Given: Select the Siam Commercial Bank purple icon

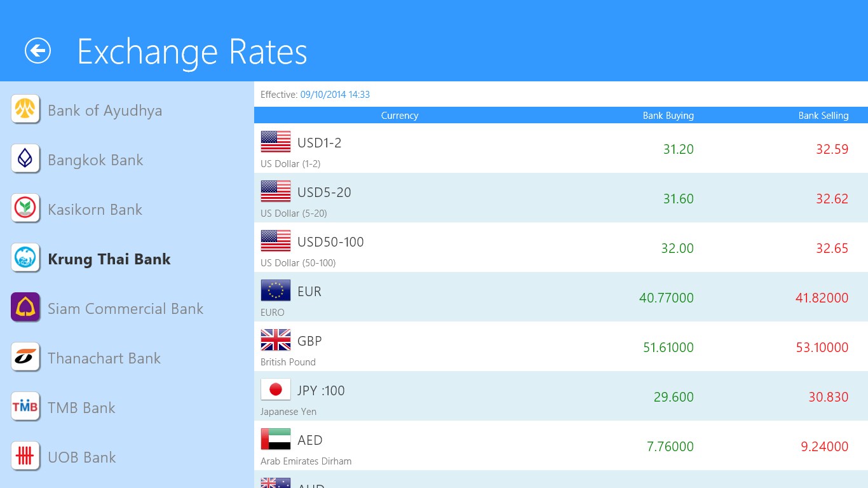Looking at the screenshot, I should pos(25,308).
